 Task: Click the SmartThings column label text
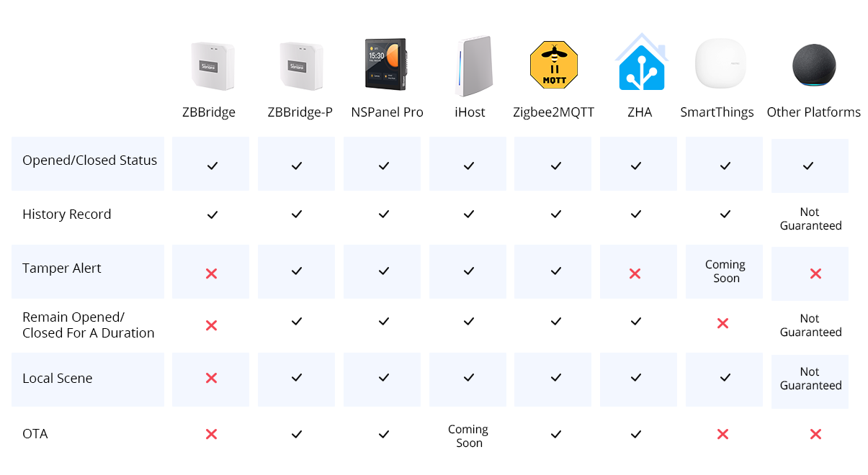click(x=717, y=112)
